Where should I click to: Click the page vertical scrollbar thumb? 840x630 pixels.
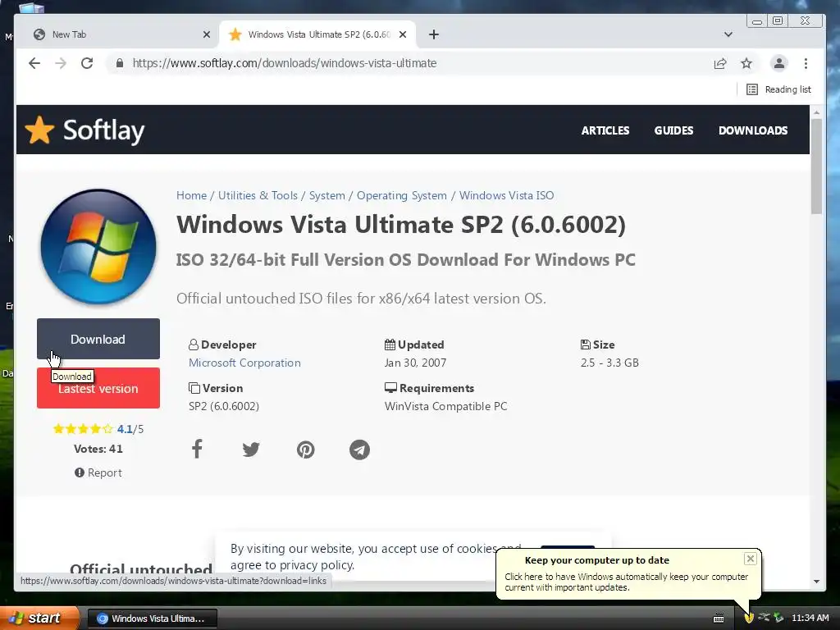[816, 166]
